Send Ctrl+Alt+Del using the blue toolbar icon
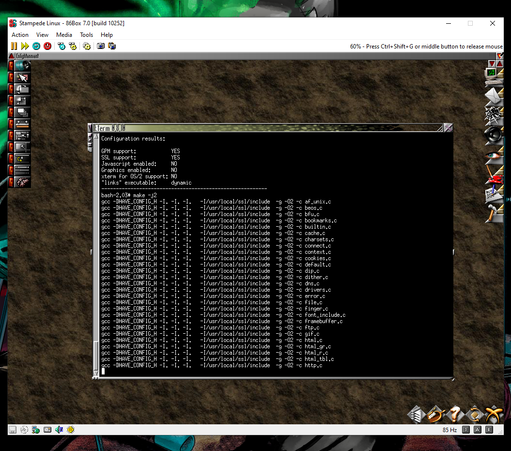The image size is (511, 451). click(x=61, y=46)
